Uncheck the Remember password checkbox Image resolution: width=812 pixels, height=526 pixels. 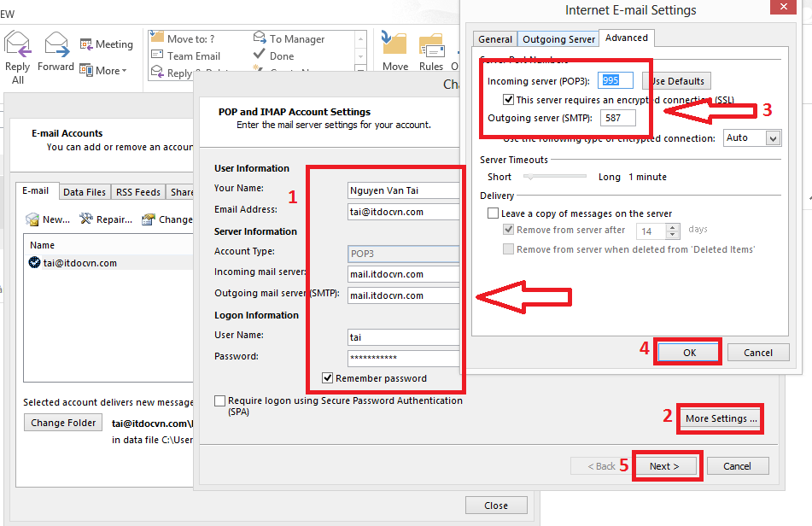click(x=327, y=378)
